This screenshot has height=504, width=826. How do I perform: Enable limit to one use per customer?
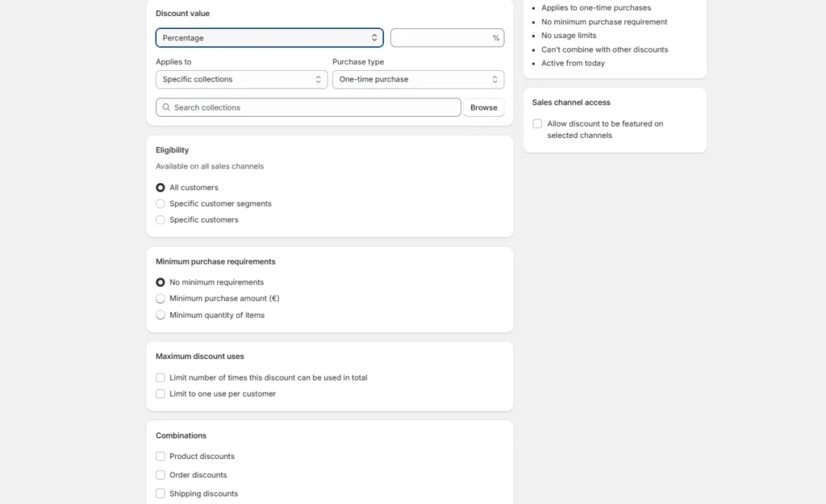click(161, 394)
